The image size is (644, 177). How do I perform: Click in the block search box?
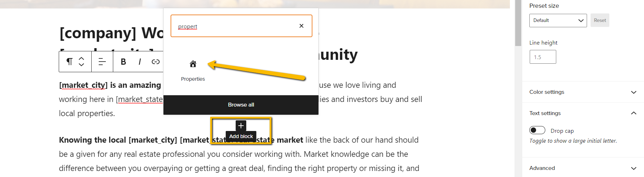pos(235,26)
